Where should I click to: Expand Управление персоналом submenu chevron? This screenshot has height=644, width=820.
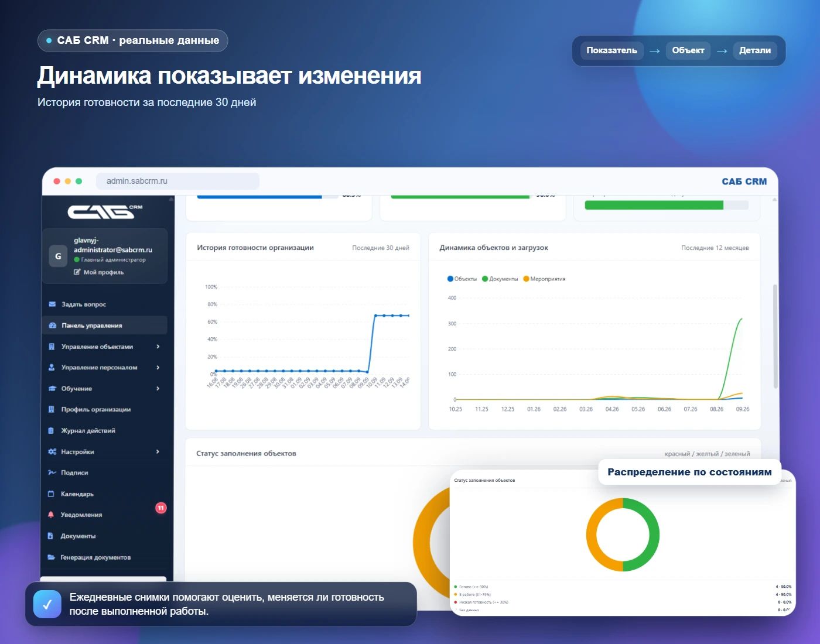(158, 368)
